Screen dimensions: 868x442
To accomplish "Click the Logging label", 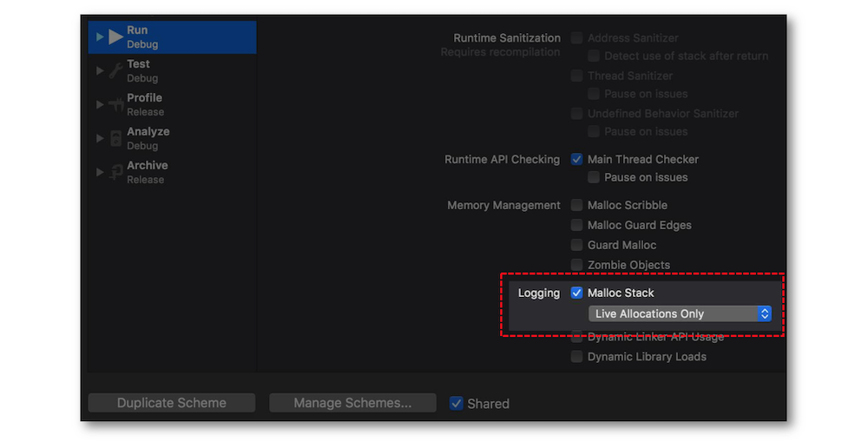I will [539, 293].
